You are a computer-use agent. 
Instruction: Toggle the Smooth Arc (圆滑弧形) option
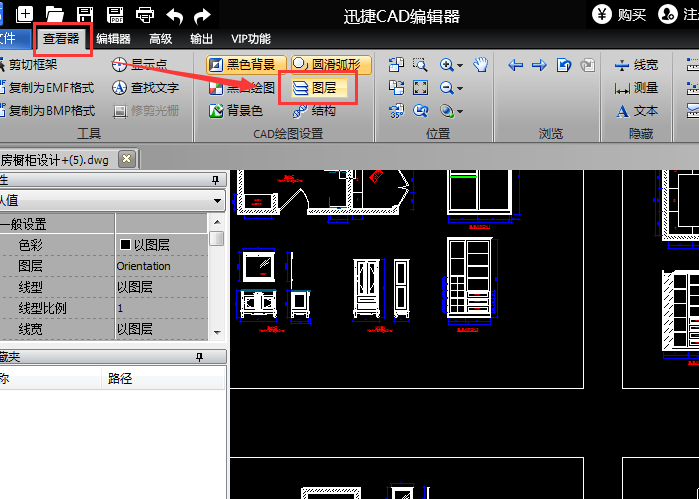click(331, 65)
